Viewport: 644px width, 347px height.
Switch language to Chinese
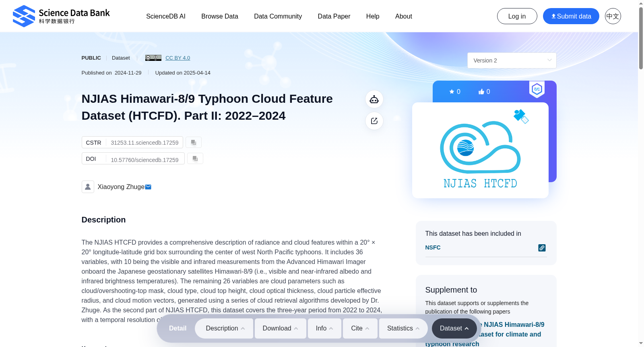pyautogui.click(x=613, y=16)
